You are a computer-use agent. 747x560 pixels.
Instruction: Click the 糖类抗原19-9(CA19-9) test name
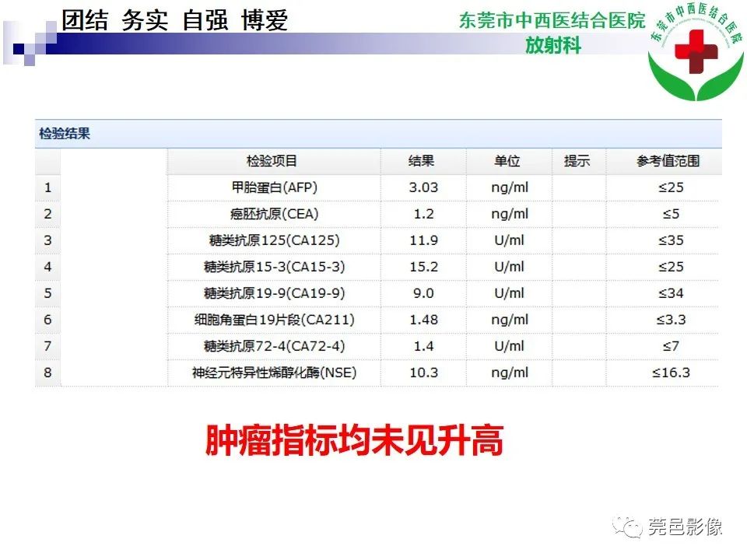(x=275, y=293)
